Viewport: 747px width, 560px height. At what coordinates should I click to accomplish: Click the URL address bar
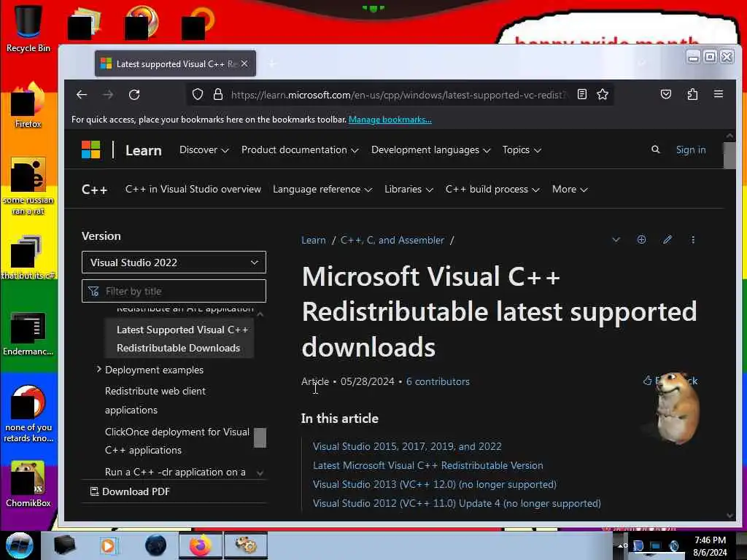tap(399, 95)
